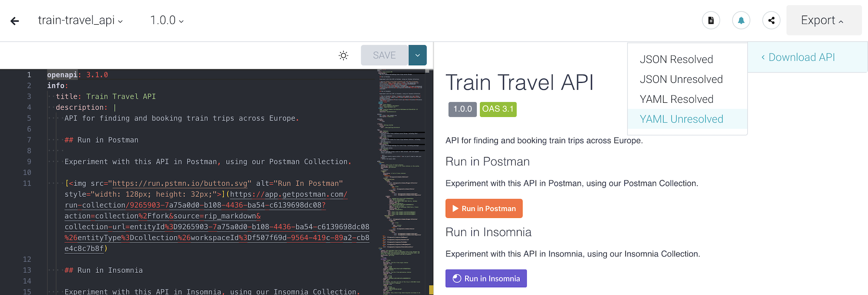Click the OAS 3.1 badge
Image resolution: width=868 pixels, height=295 pixels.
coord(498,109)
